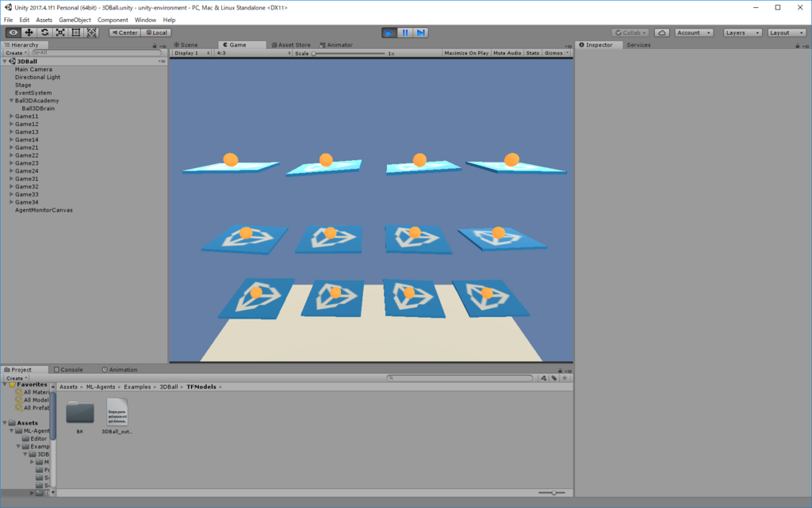
Task: Switch to the Asset Store tab
Action: point(291,45)
